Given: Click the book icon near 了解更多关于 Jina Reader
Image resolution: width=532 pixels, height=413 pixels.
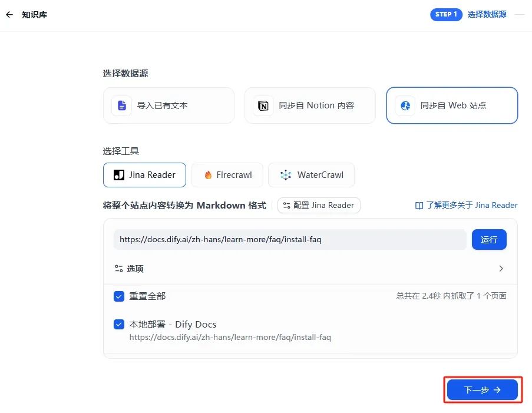Looking at the screenshot, I should click(419, 205).
